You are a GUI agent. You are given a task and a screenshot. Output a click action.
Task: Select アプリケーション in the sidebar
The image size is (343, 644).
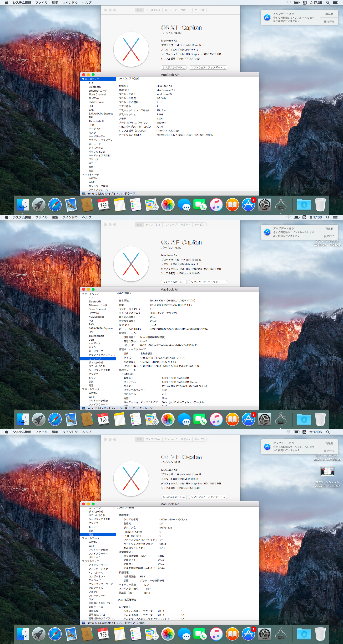(98, 569)
